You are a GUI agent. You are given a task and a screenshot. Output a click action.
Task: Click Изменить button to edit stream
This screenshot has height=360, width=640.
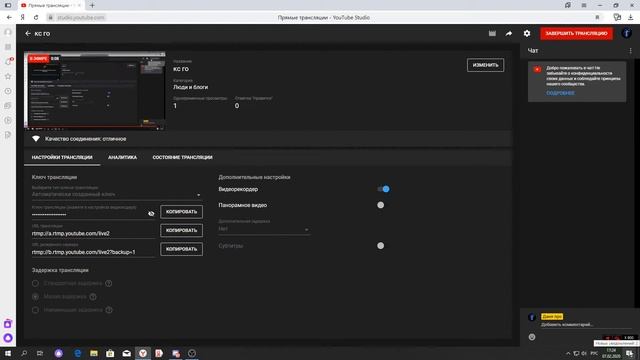pyautogui.click(x=485, y=65)
